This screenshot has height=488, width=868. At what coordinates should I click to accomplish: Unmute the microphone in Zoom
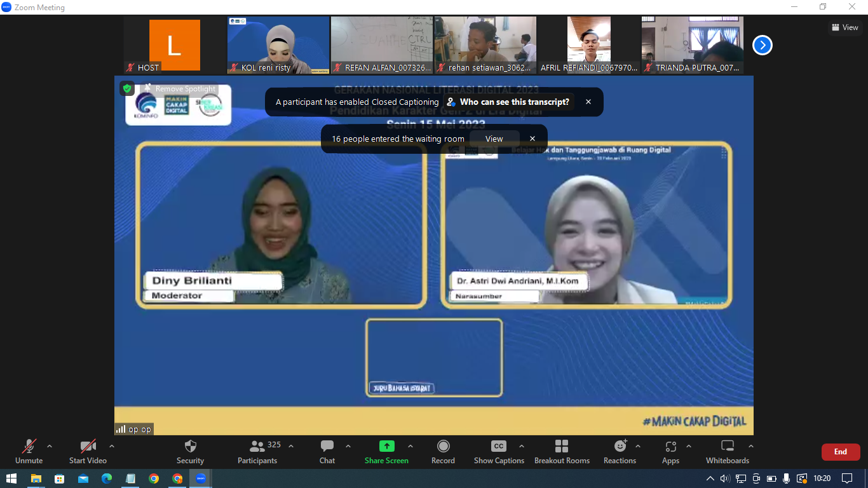point(29,451)
